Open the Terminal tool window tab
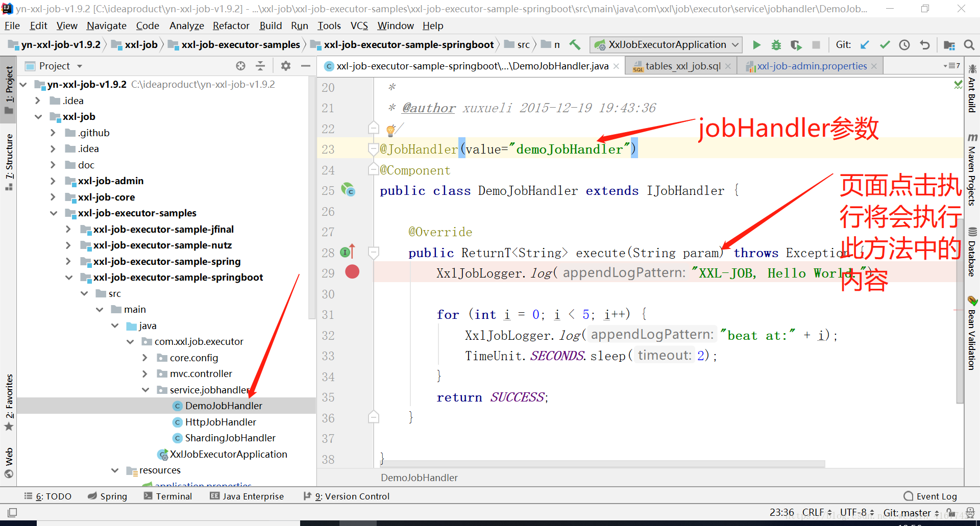Screen dimensions: 980x526 click(168, 496)
